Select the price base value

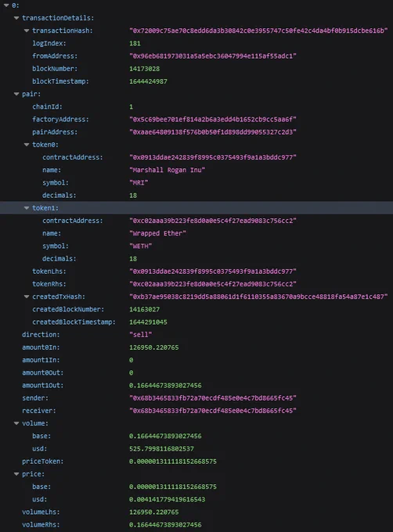[173, 487]
